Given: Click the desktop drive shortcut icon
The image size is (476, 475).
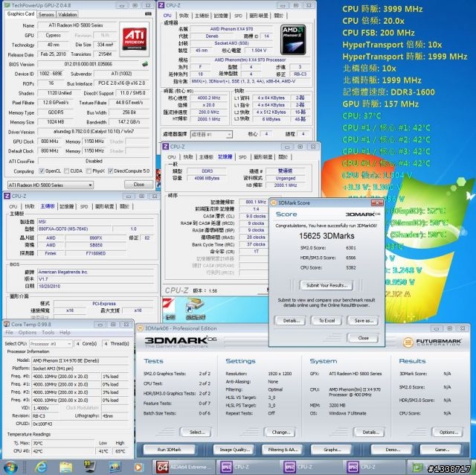Looking at the screenshot, I should 195,309.
